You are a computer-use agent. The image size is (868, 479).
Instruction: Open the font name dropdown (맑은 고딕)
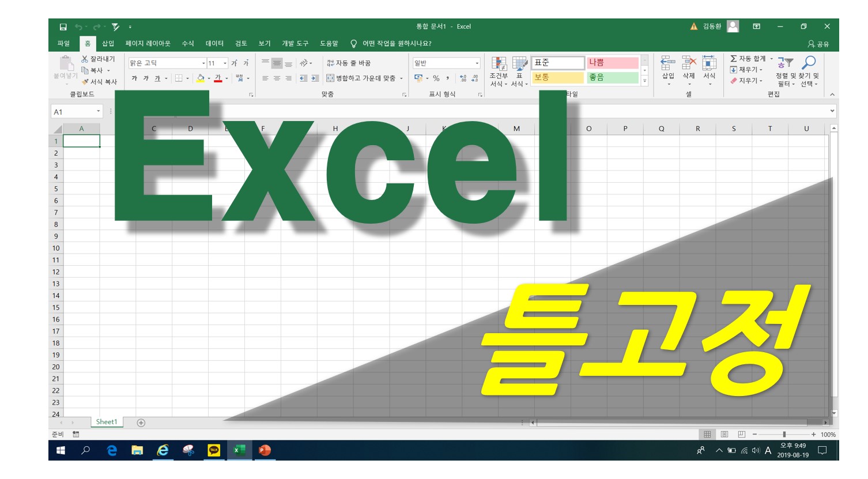(203, 63)
